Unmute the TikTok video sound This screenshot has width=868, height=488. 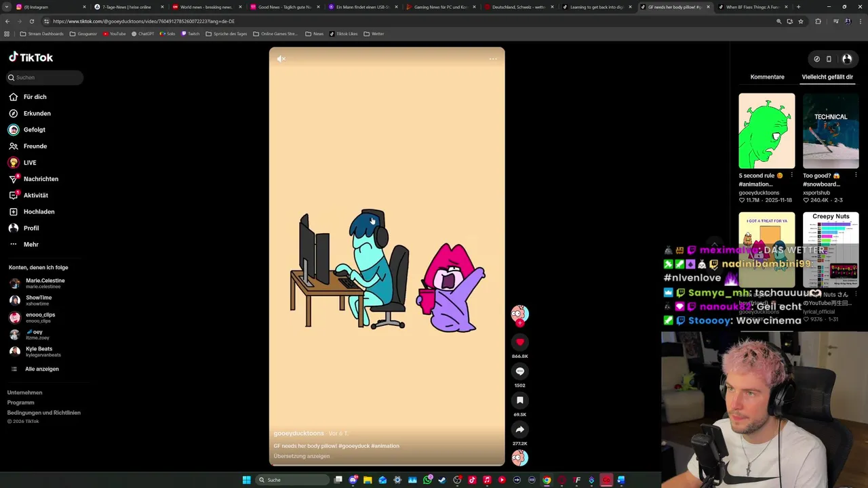tap(281, 59)
